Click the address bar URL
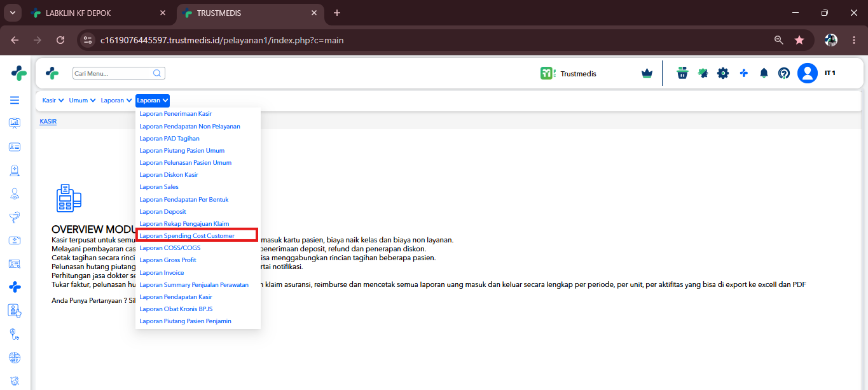This screenshot has height=390, width=868. tap(222, 40)
